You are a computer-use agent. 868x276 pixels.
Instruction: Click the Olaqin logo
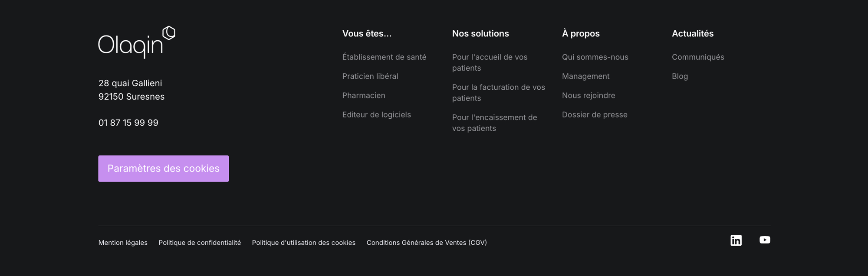(x=136, y=42)
